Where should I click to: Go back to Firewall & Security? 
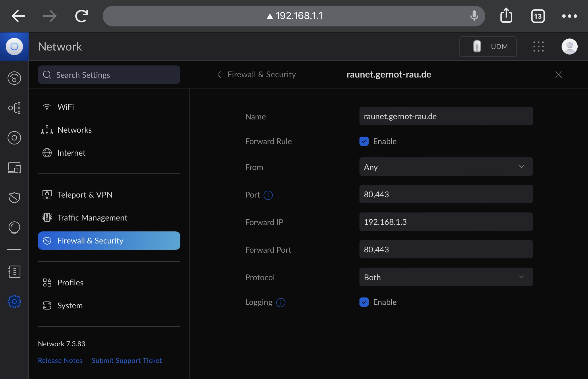click(256, 75)
